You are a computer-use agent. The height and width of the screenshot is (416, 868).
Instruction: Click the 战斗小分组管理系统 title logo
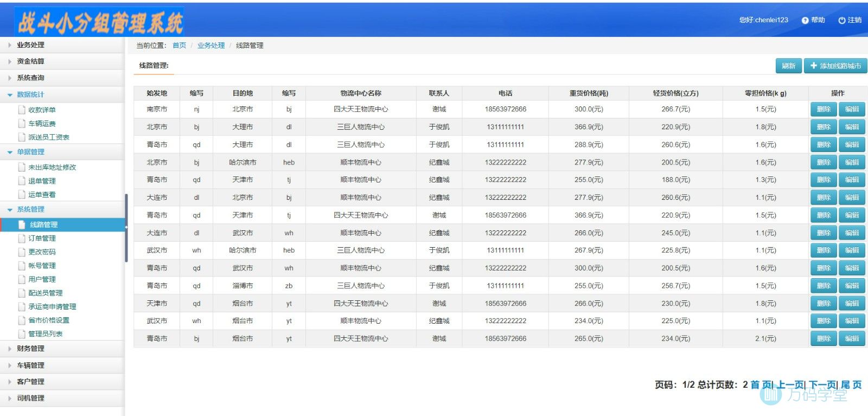pyautogui.click(x=99, y=22)
